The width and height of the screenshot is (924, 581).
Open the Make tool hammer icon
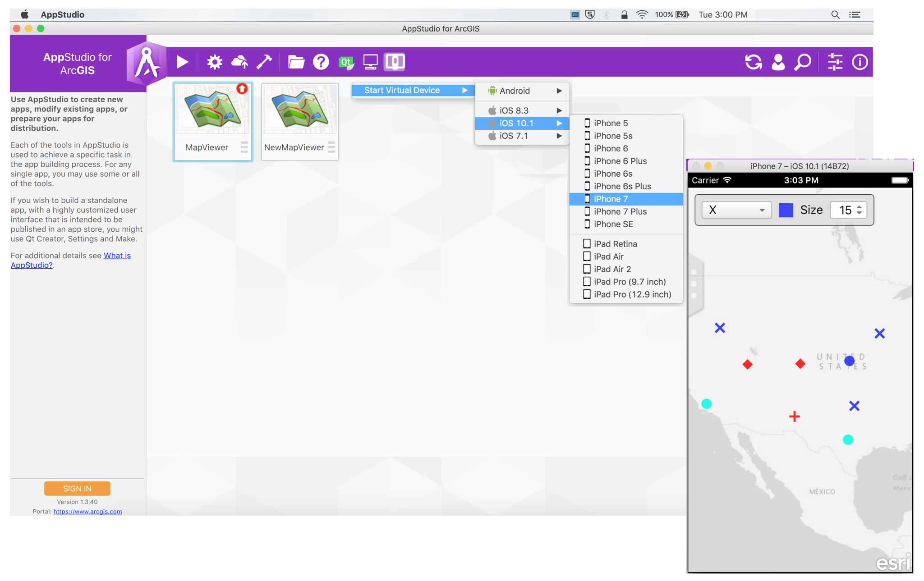pyautogui.click(x=264, y=62)
